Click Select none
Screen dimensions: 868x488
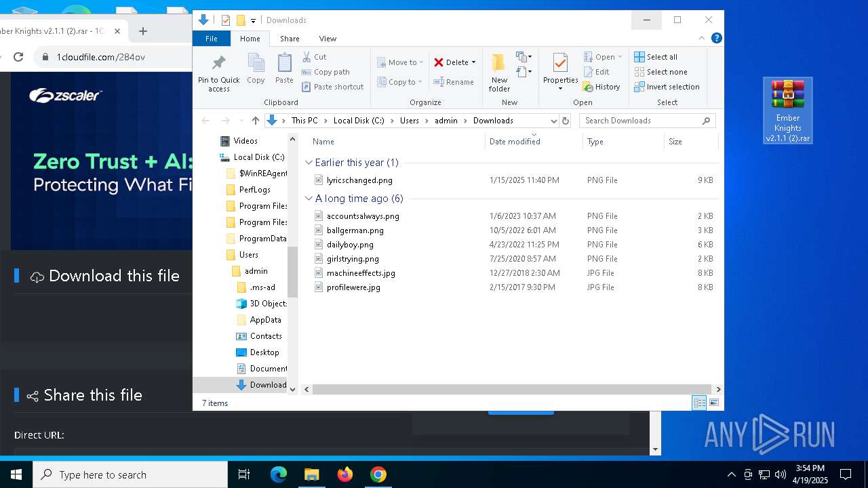coord(660,72)
